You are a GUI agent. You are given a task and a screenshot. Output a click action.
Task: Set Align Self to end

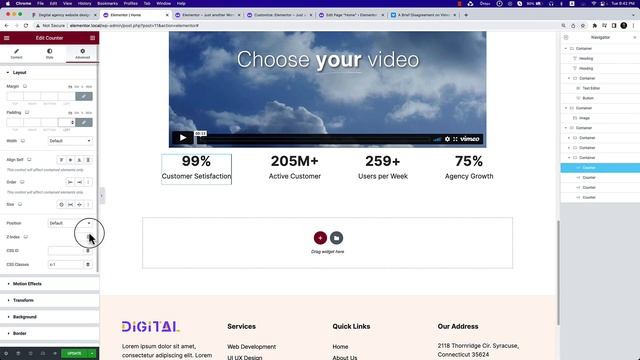[79, 160]
